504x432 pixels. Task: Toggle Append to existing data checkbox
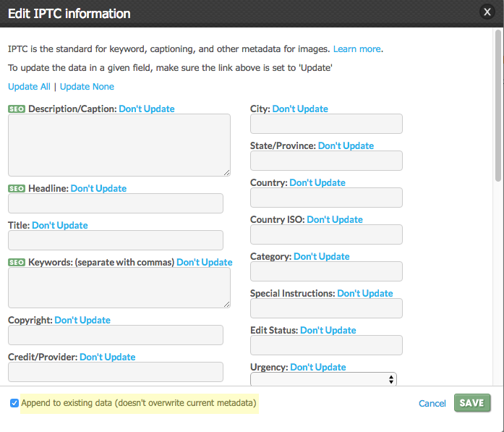tap(14, 403)
